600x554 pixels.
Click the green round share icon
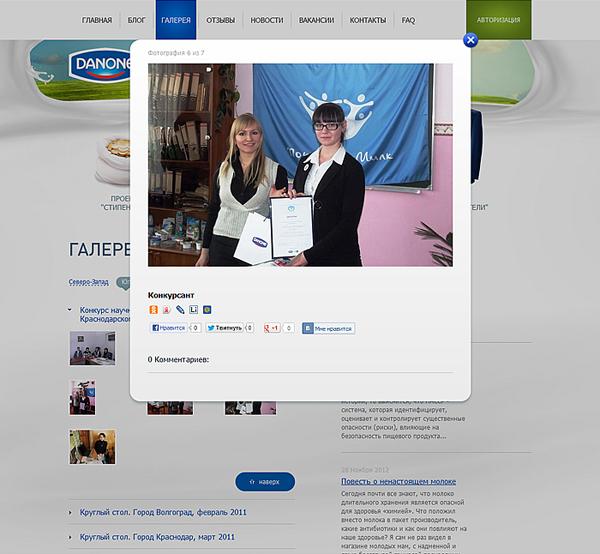click(206, 310)
